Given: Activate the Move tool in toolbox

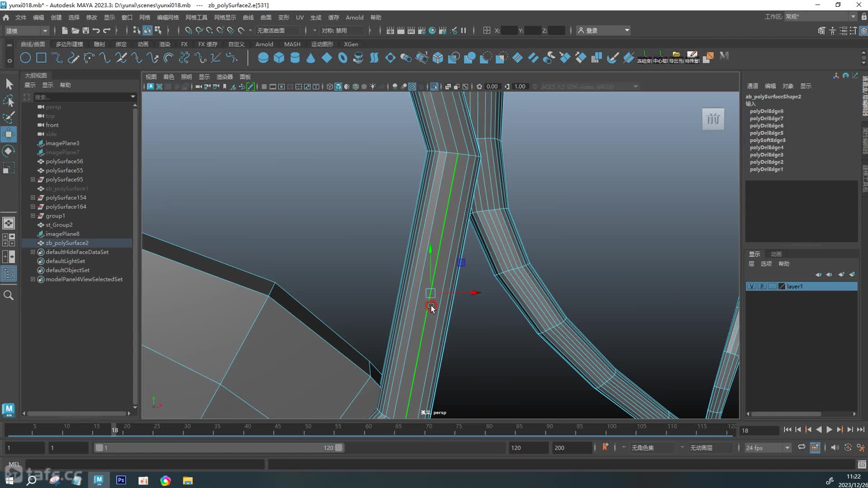Looking at the screenshot, I should (x=9, y=134).
